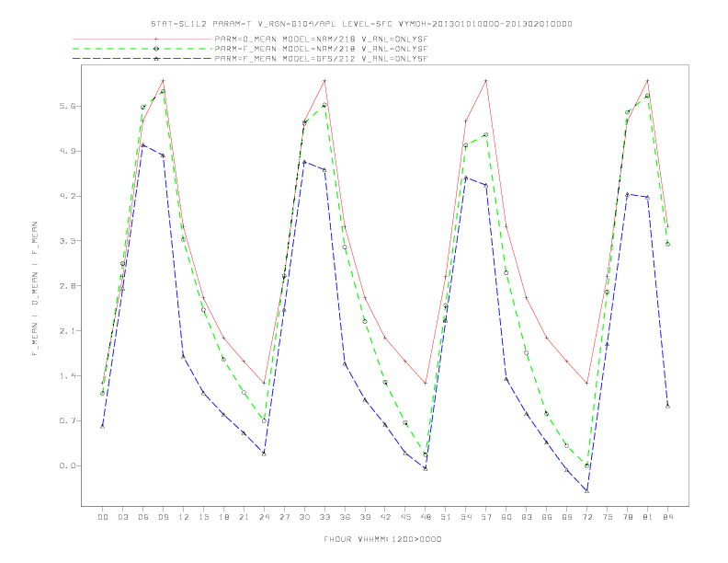
Task: Click the 84 forecast hour tick label
Action: pos(668,517)
